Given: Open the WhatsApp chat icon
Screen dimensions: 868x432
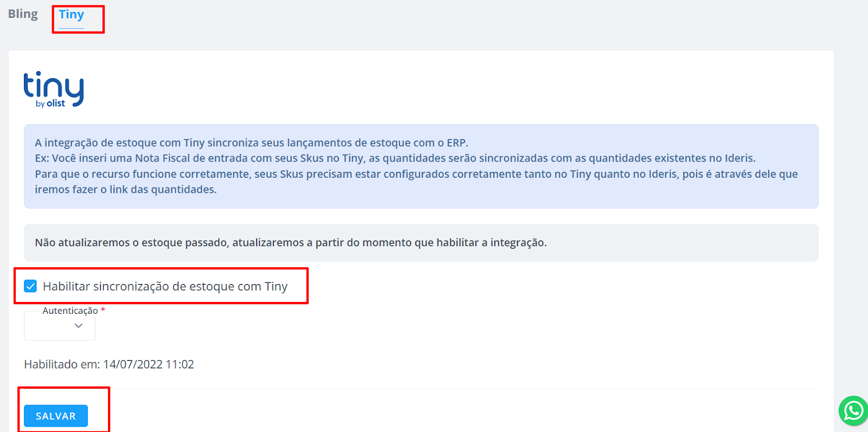Looking at the screenshot, I should click(853, 411).
